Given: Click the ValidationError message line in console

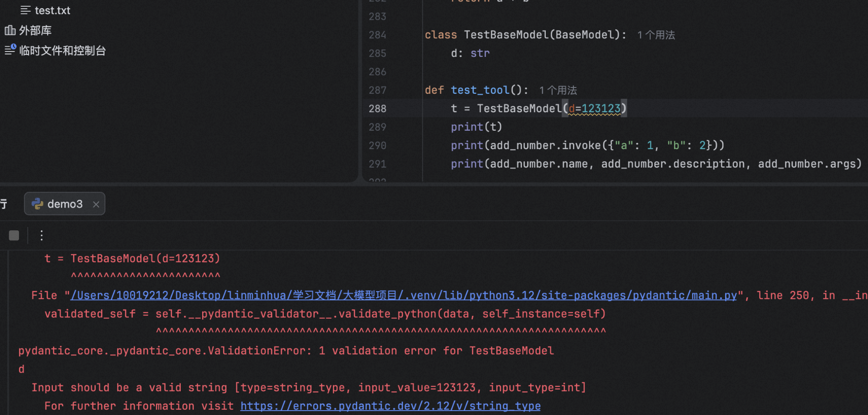Looking at the screenshot, I should [286, 351].
